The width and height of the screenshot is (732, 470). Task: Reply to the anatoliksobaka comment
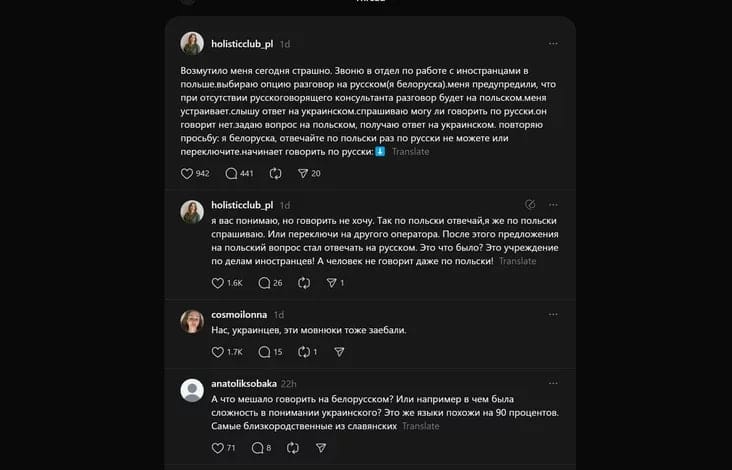click(x=257, y=448)
